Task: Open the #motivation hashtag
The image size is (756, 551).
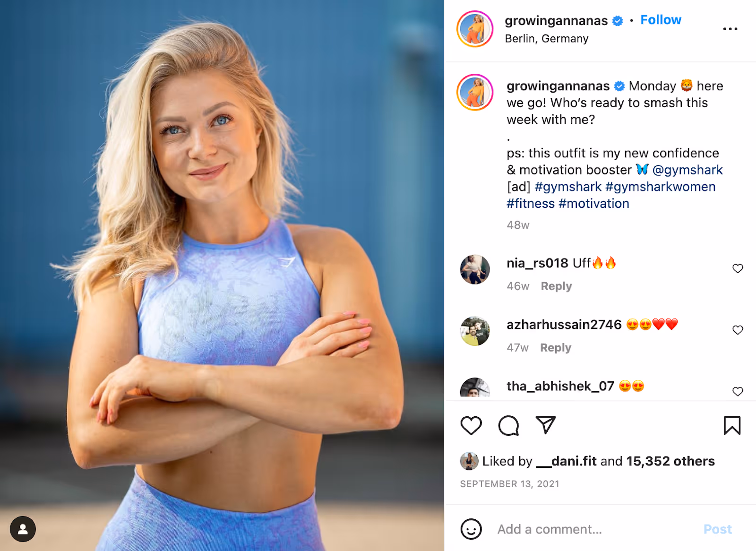Action: [593, 204]
